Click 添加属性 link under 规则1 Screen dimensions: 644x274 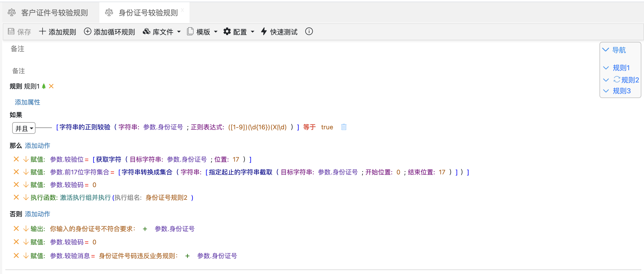click(x=28, y=102)
